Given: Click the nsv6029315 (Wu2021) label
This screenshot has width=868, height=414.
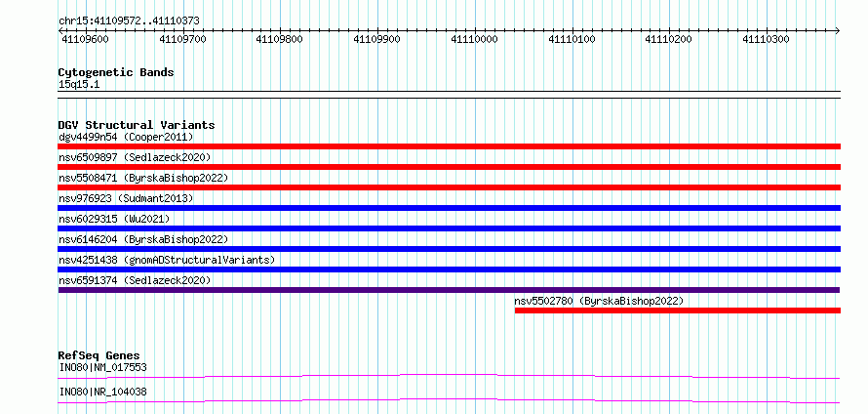Looking at the screenshot, I should coord(114,219).
